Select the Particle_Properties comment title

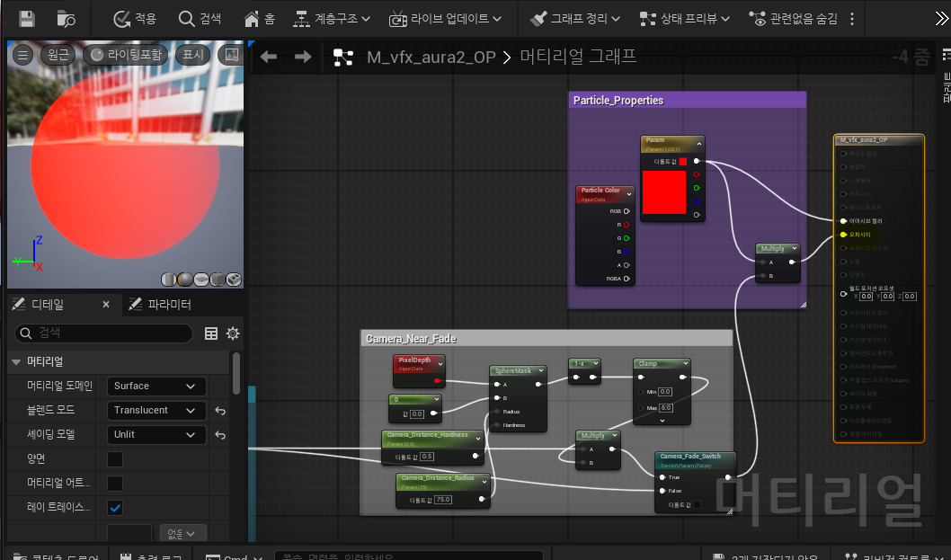click(x=618, y=100)
